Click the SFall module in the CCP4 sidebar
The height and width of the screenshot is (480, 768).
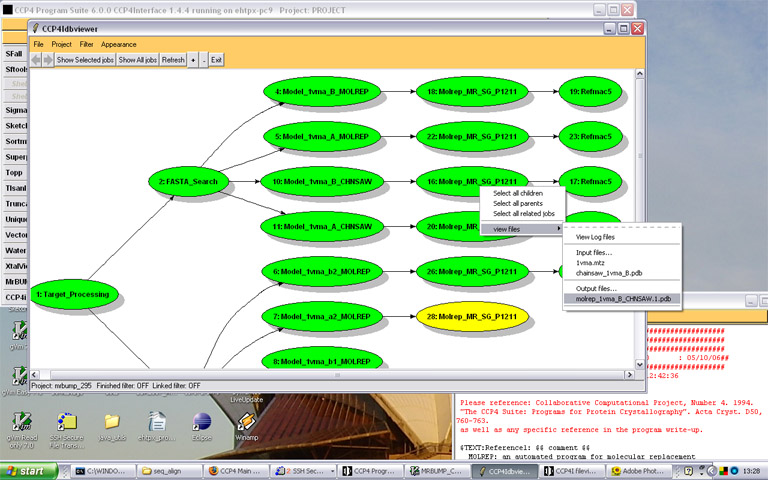[x=15, y=54]
